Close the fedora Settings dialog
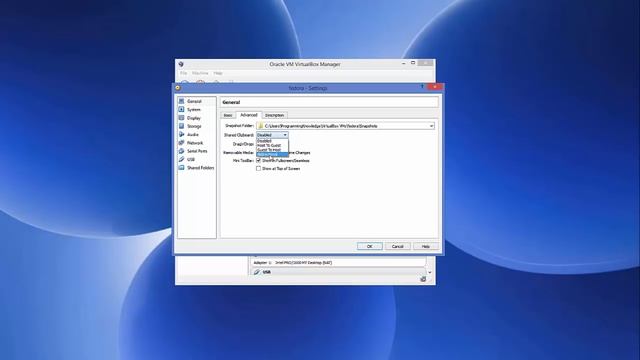Viewport: 640px width, 360px height. coord(435,87)
